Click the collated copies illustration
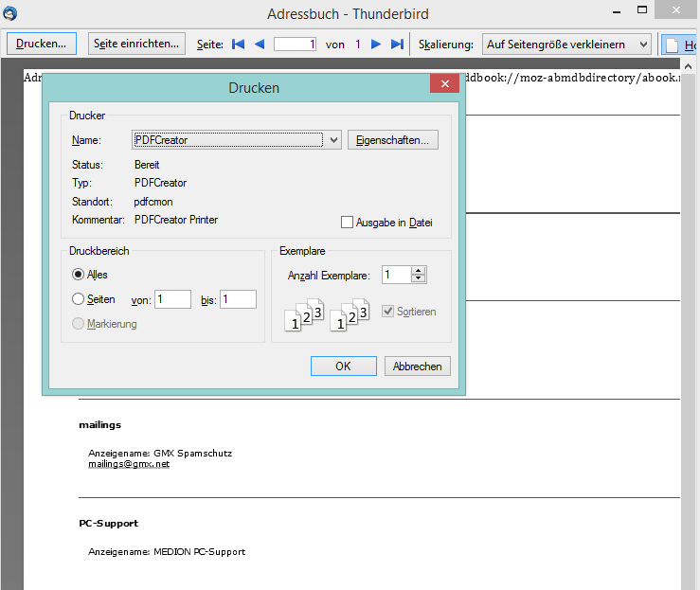This screenshot has width=700, height=590. click(x=327, y=314)
